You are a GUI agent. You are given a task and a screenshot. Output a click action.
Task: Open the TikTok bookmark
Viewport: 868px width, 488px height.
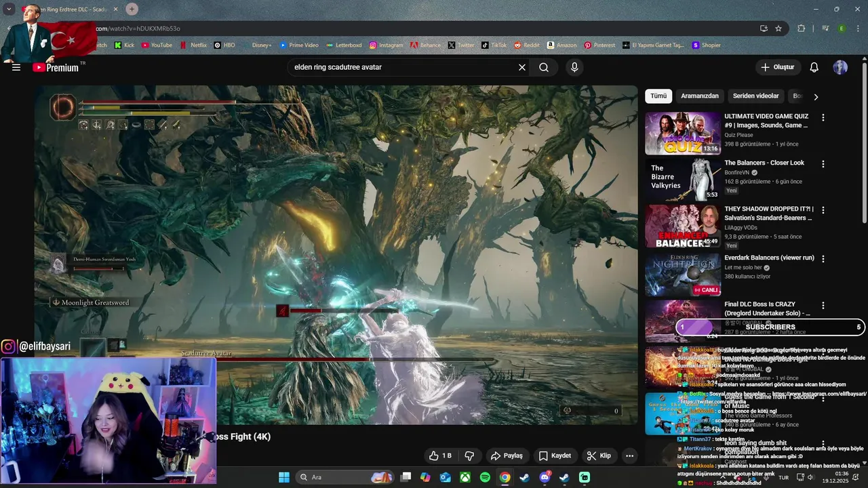[494, 45]
